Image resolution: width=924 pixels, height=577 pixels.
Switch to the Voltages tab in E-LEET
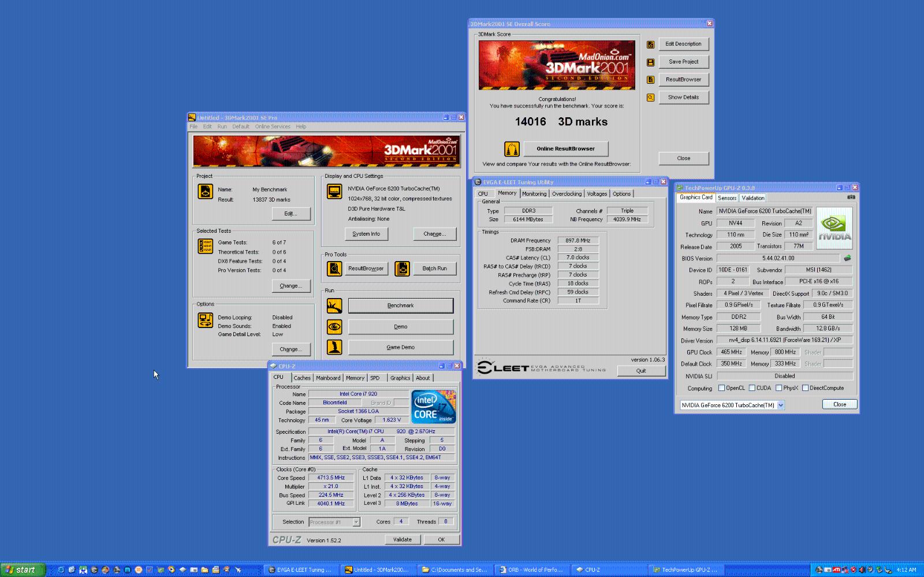click(597, 194)
